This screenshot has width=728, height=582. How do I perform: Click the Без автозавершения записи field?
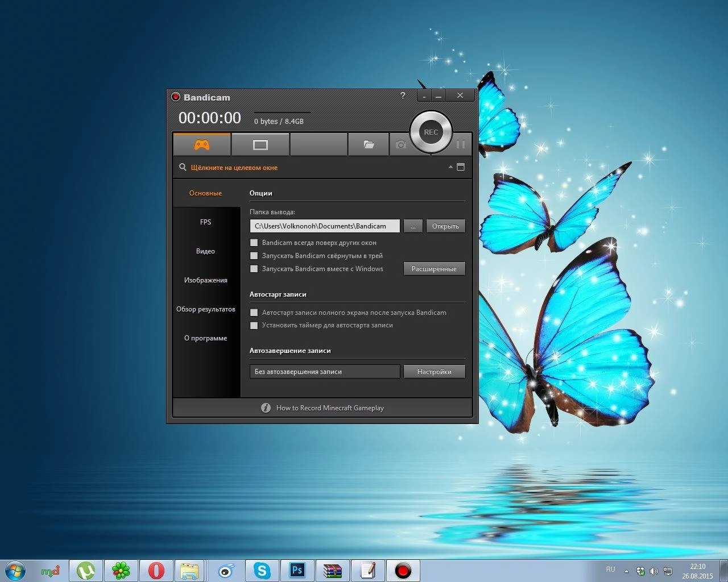[x=325, y=372]
